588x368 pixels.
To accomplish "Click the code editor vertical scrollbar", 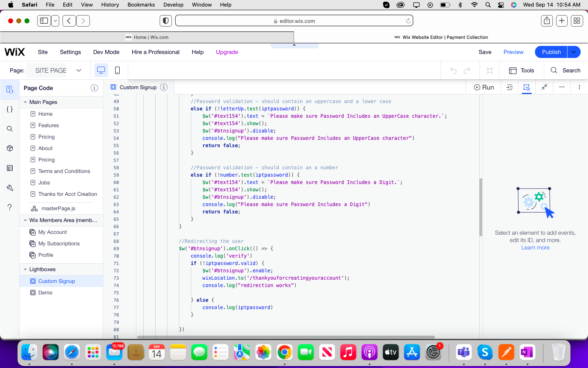I will pyautogui.click(x=481, y=207).
